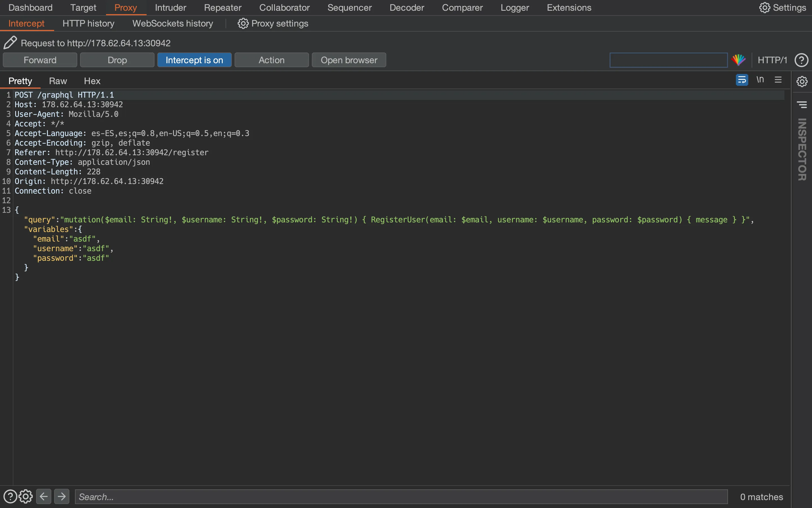
Task: View WebSockets history sub-tab
Action: tap(173, 23)
